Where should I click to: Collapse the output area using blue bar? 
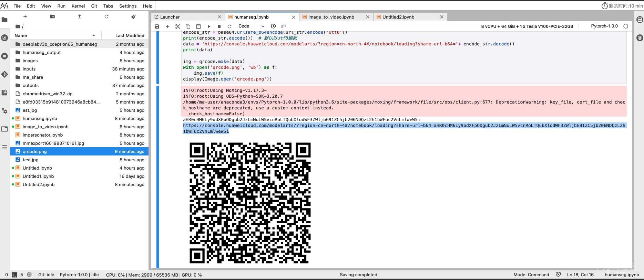(x=158, y=177)
